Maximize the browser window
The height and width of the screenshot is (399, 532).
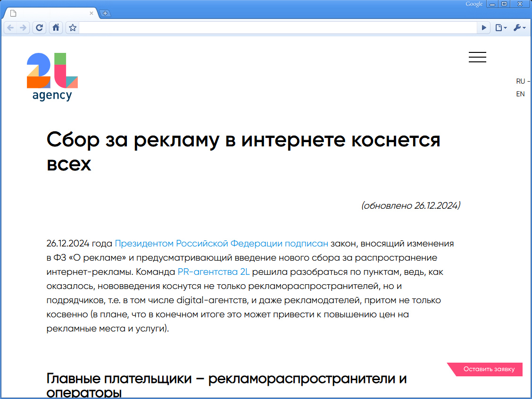(504, 4)
